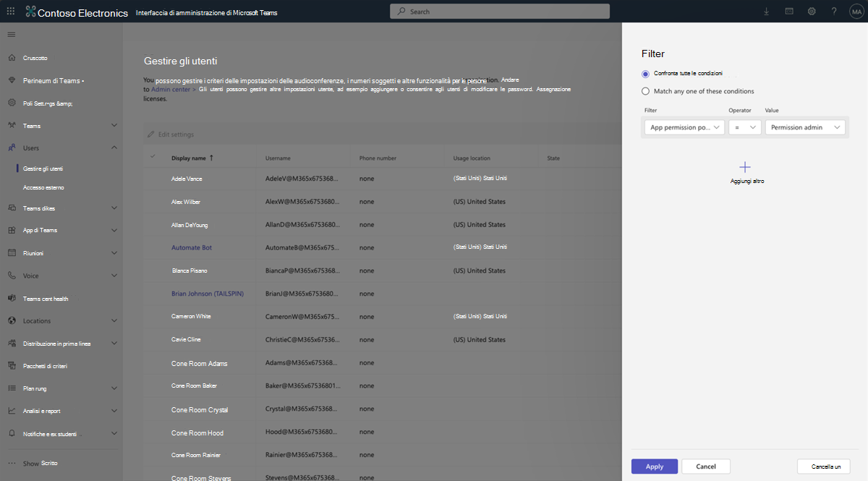
Task: Click the Contoso Electronics logo
Action: click(x=30, y=12)
